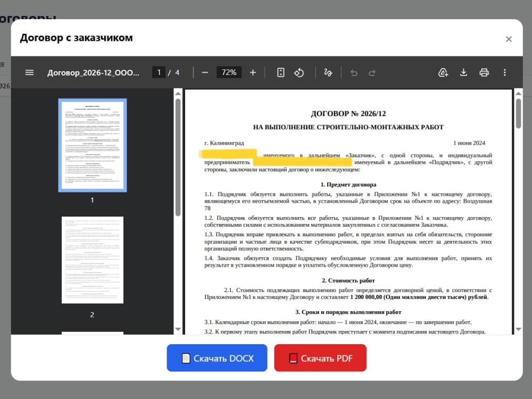Click the heading ДОГОВОР № 2026/12
The image size is (532, 399).
pyautogui.click(x=348, y=114)
